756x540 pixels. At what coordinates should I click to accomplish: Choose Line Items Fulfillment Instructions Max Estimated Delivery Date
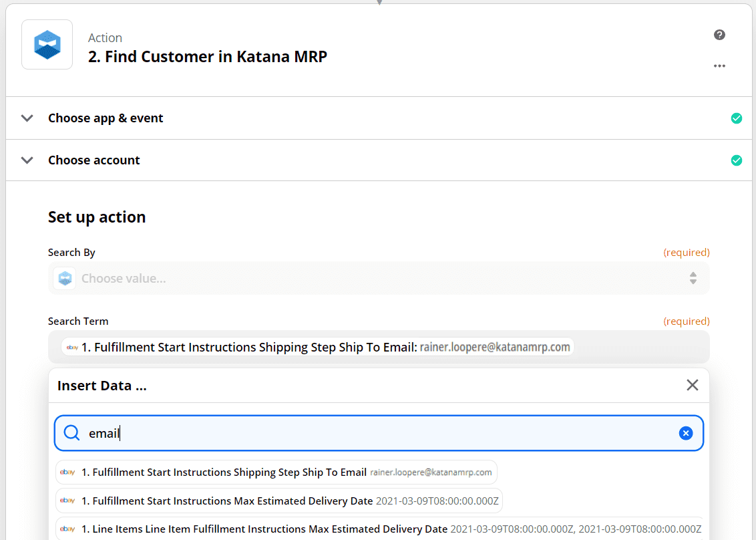tap(379, 529)
